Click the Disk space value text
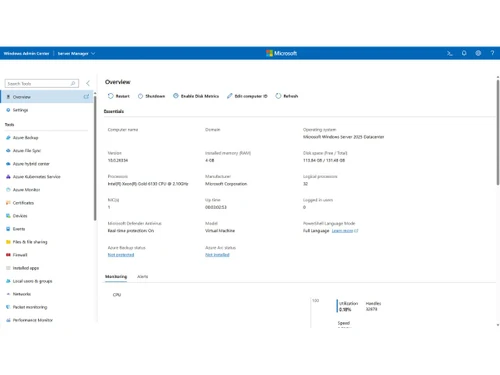500x375 pixels. [x=324, y=160]
